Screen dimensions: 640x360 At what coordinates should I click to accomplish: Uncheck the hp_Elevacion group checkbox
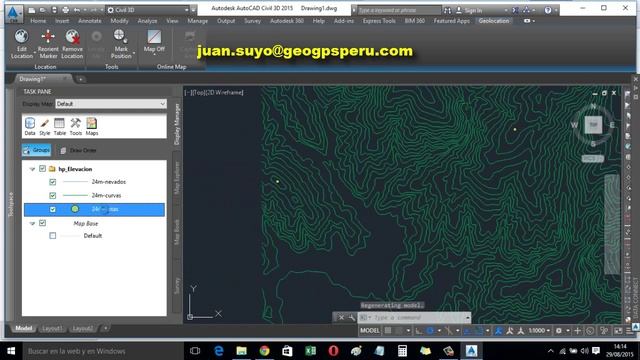[x=42, y=169]
